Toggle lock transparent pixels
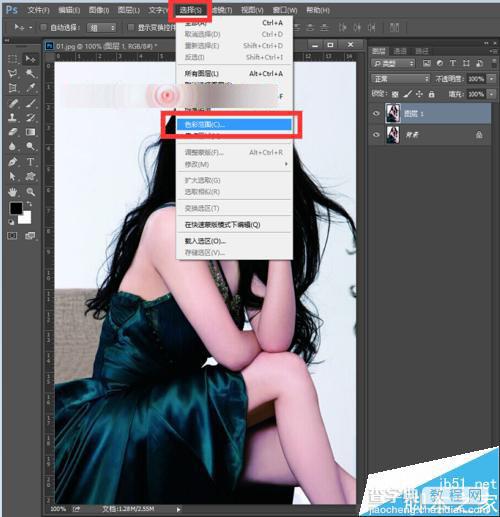 coord(395,94)
